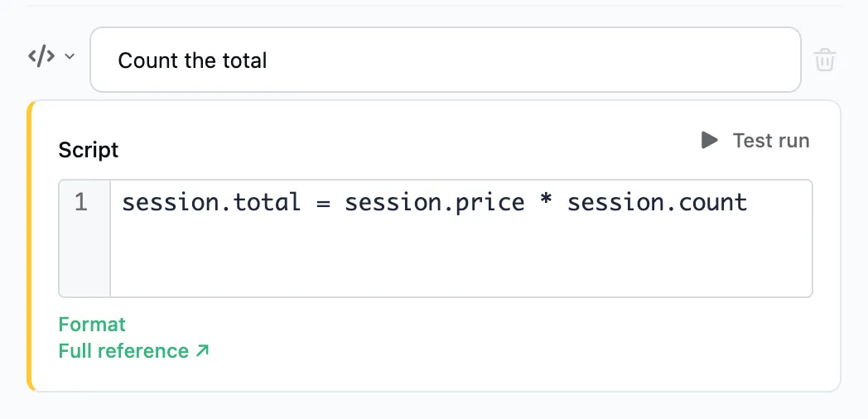The width and height of the screenshot is (868, 419).
Task: Click the yellow accent bar of the script card
Action: point(31,246)
